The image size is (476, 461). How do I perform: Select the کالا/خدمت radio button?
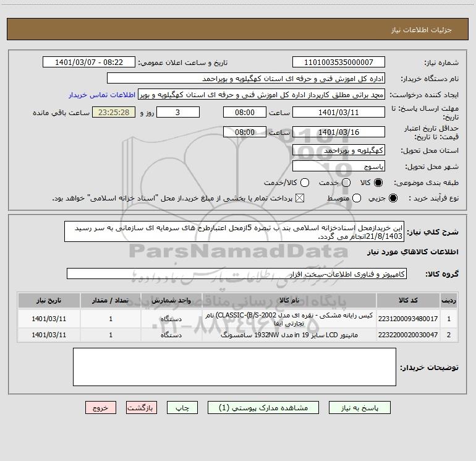click(x=305, y=183)
